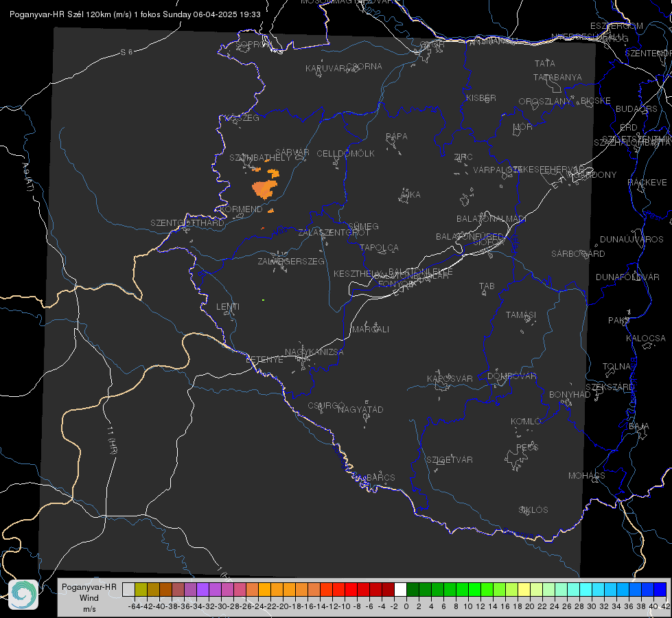Click the SZENTGOTTHÁRD town label
The width and height of the screenshot is (672, 618).
tap(187, 223)
